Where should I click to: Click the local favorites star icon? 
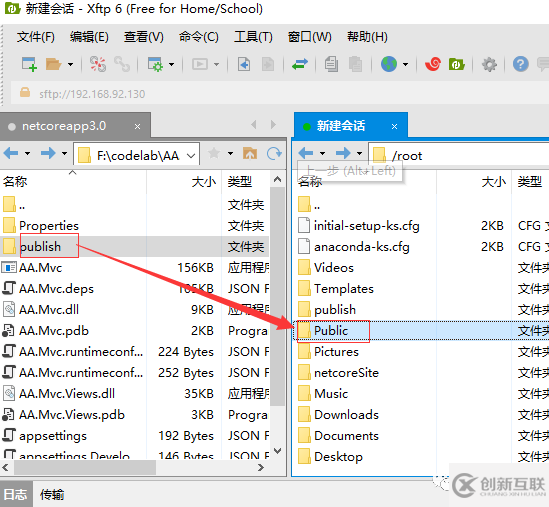point(214,153)
